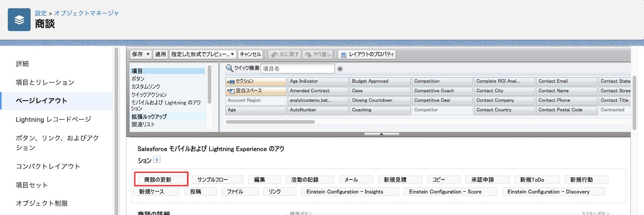The height and width of the screenshot is (215, 644).
Task: Follow the 設定 breadcrumb link
Action: point(41,13)
